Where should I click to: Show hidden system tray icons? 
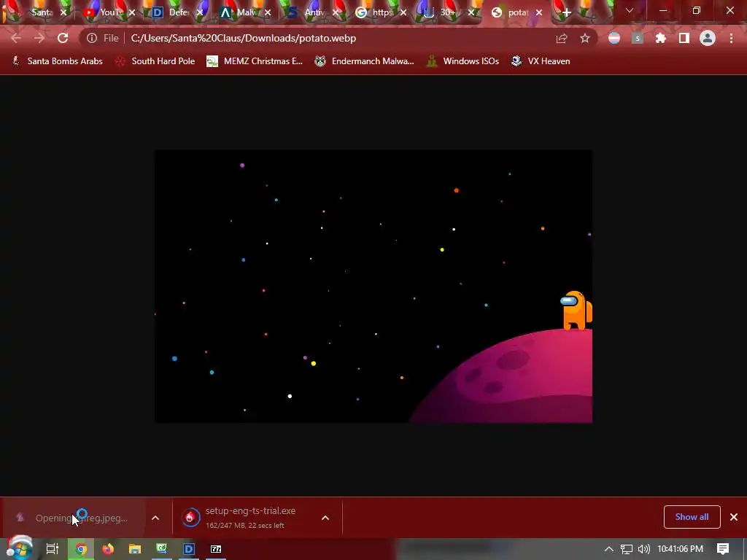click(x=609, y=549)
